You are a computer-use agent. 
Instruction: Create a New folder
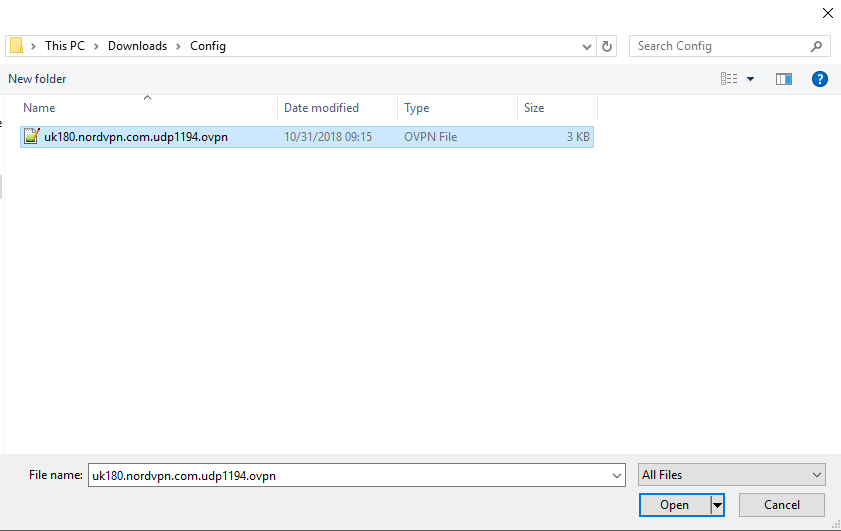pyautogui.click(x=37, y=79)
